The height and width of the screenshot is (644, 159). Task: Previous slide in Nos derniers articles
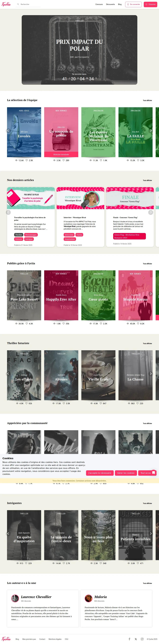pos(8,212)
